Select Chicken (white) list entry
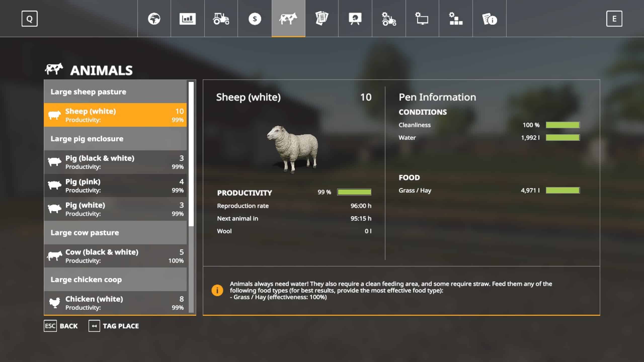This screenshot has width=644, height=362. (115, 303)
